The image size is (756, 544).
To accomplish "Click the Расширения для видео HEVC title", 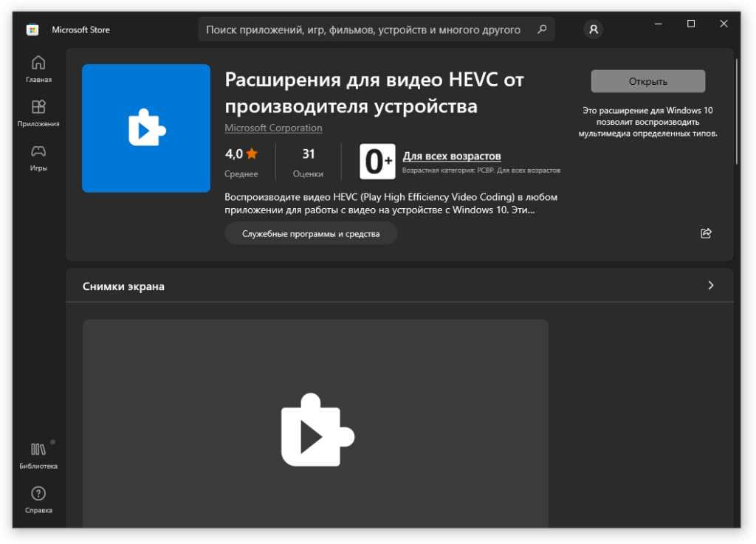I will [374, 93].
